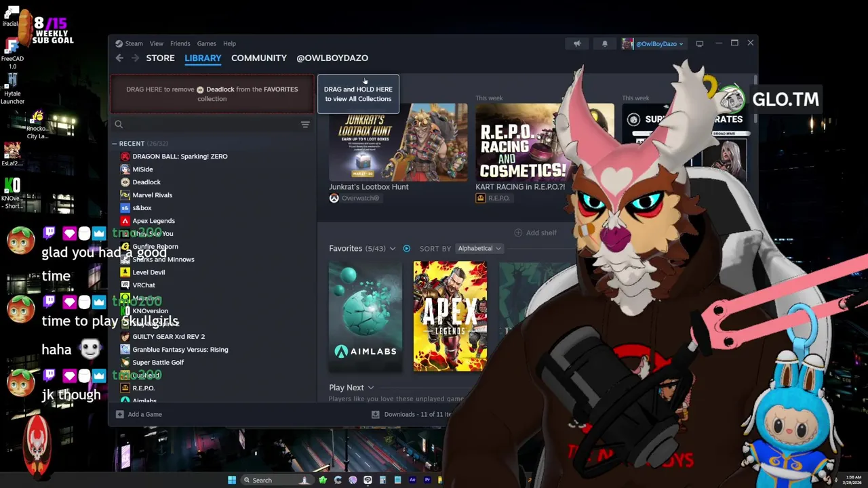Click the Steam logo in the title bar
This screenshot has width=868, height=488.
pos(119,43)
